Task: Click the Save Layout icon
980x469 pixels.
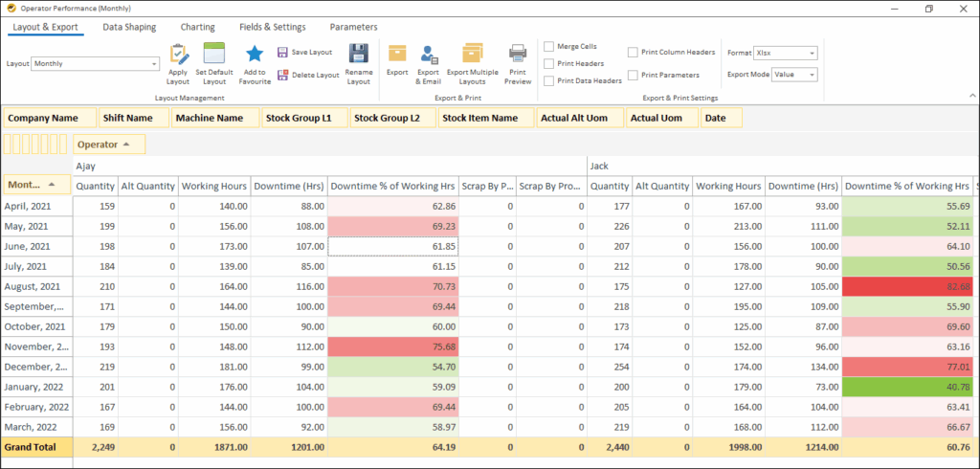Action: [x=283, y=53]
